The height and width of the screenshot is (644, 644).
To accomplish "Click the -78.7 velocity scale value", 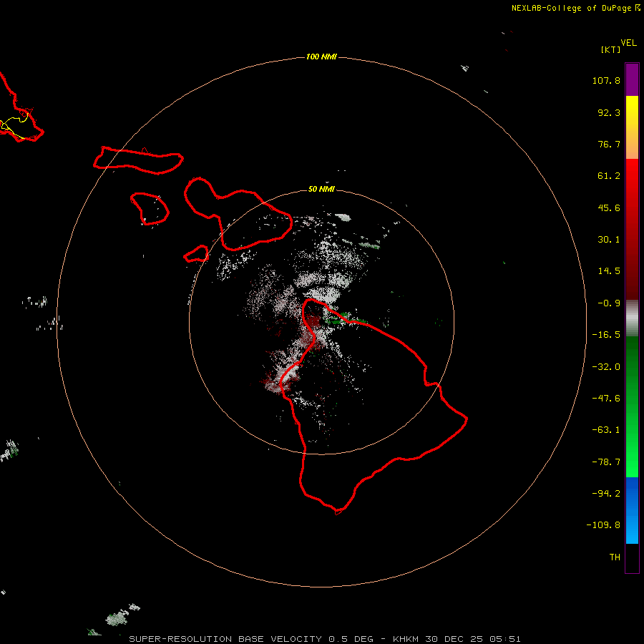I will point(606,462).
